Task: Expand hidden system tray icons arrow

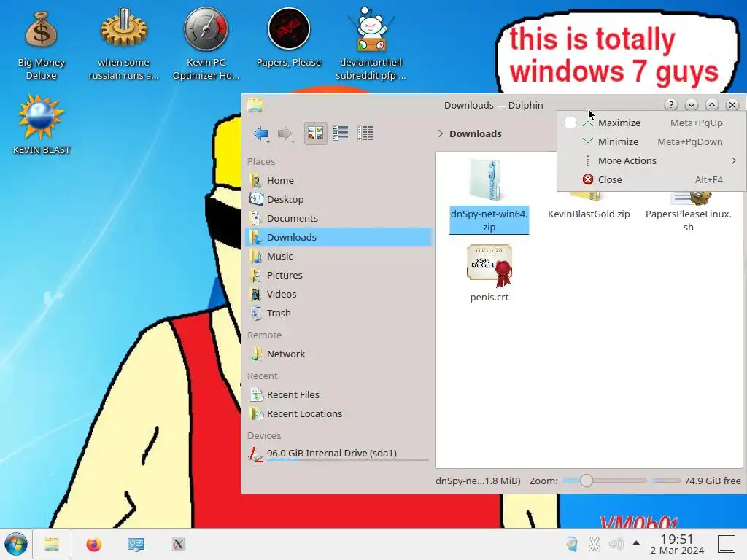Action: pyautogui.click(x=636, y=542)
